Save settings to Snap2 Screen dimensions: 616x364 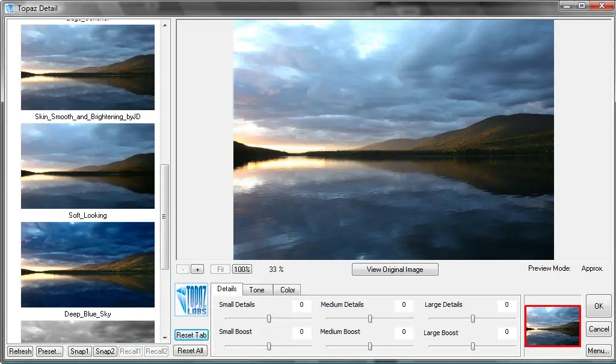click(x=105, y=351)
